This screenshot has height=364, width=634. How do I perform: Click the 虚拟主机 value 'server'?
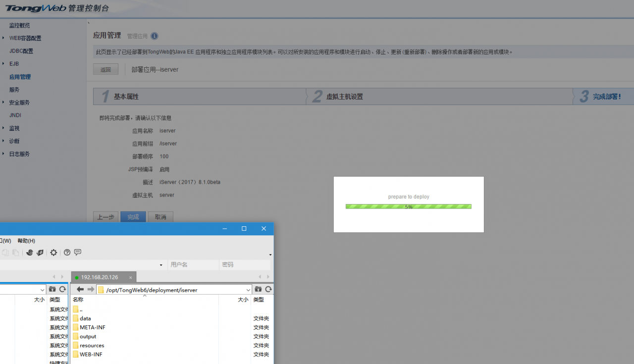coord(167,195)
